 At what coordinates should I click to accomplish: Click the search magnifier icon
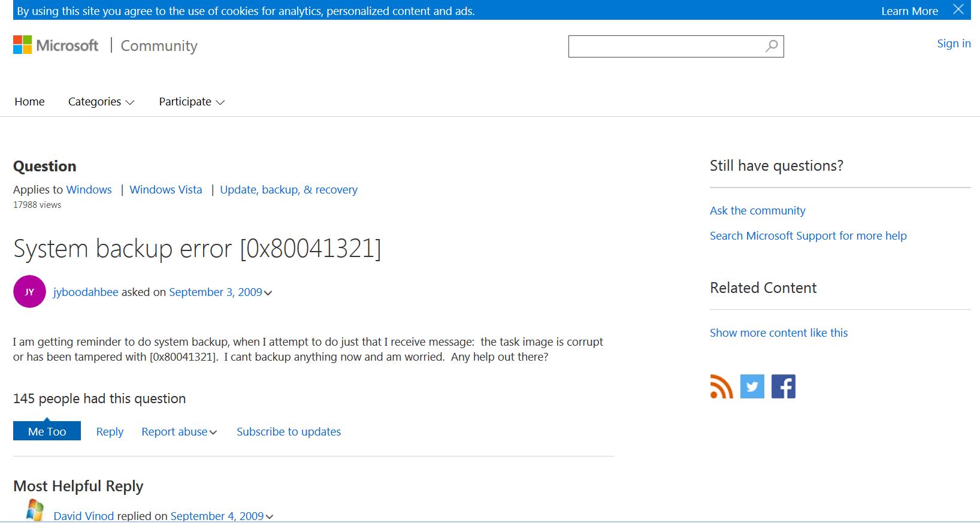pos(772,46)
